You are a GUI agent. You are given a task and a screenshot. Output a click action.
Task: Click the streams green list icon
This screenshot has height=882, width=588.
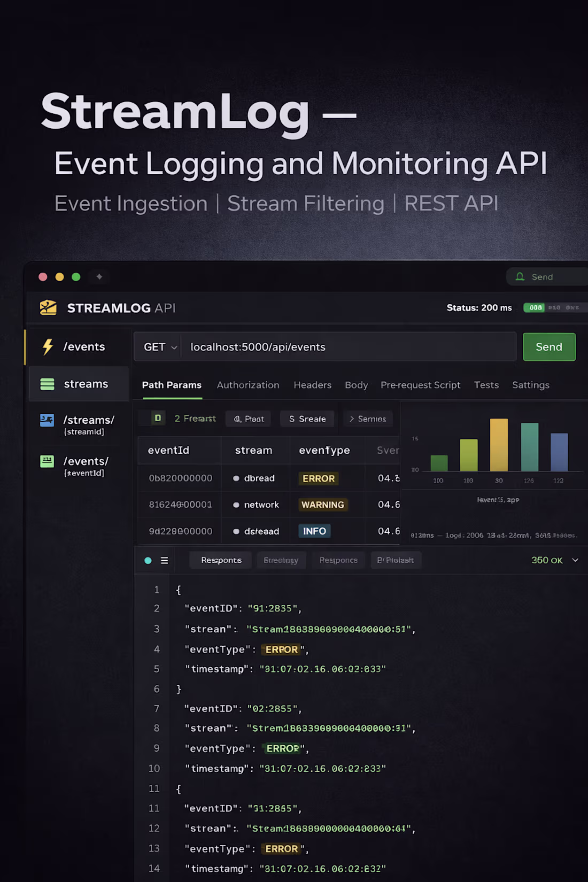(48, 384)
